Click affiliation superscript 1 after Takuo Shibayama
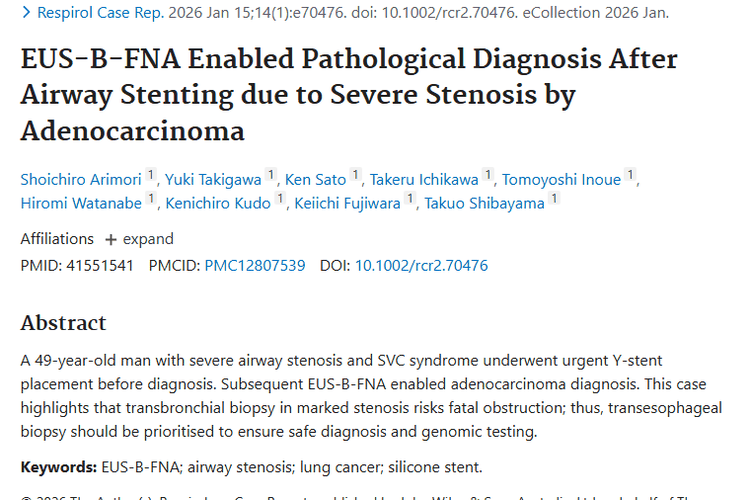The width and height of the screenshot is (750, 500). pyautogui.click(x=553, y=200)
